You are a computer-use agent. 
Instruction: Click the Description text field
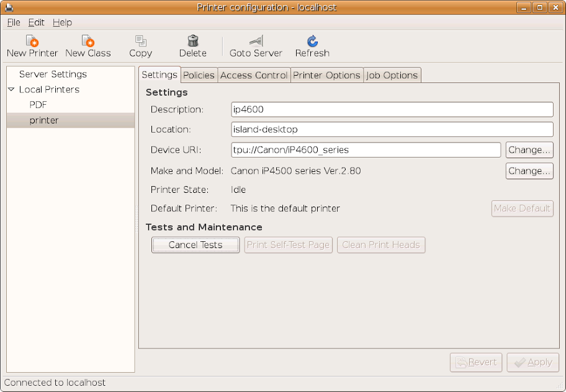tap(392, 109)
